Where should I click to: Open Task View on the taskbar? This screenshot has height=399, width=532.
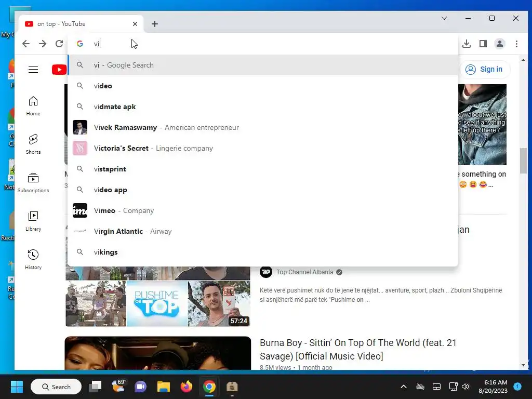pos(96,387)
